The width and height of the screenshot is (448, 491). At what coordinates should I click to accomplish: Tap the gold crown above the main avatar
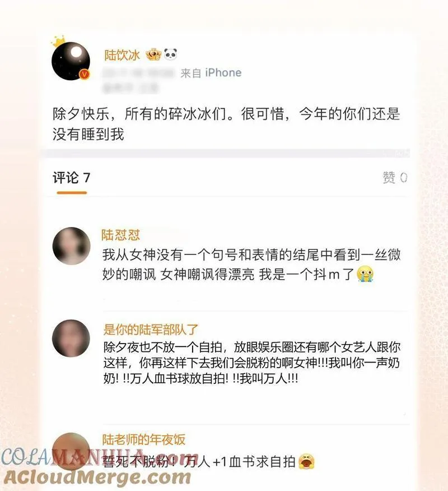(x=59, y=41)
